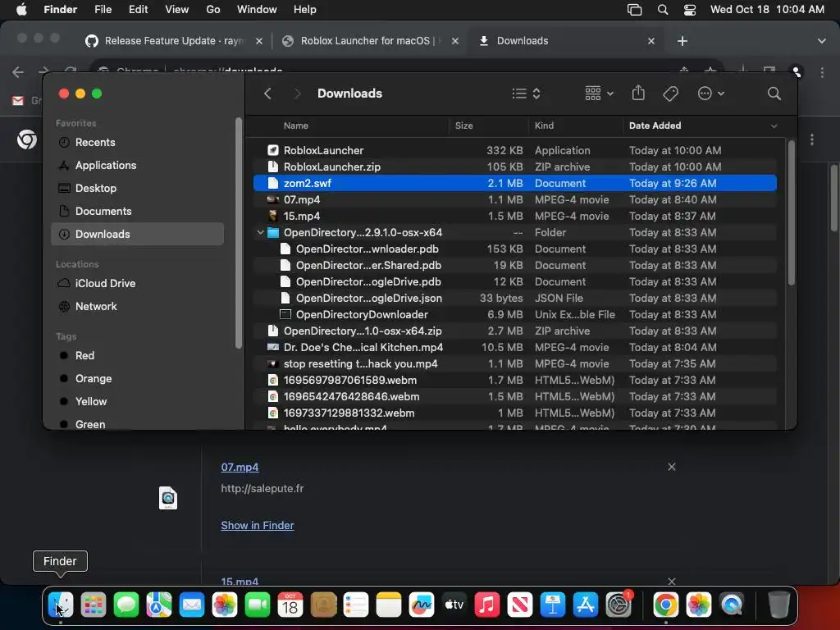The width and height of the screenshot is (840, 630).
Task: Click the Finder Share toolbar icon
Action: [x=638, y=94]
